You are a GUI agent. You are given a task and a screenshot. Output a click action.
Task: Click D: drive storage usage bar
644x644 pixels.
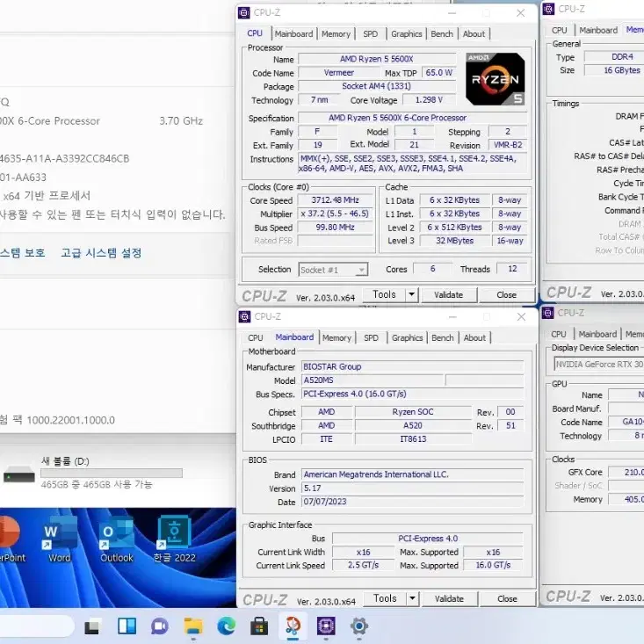click(112, 474)
